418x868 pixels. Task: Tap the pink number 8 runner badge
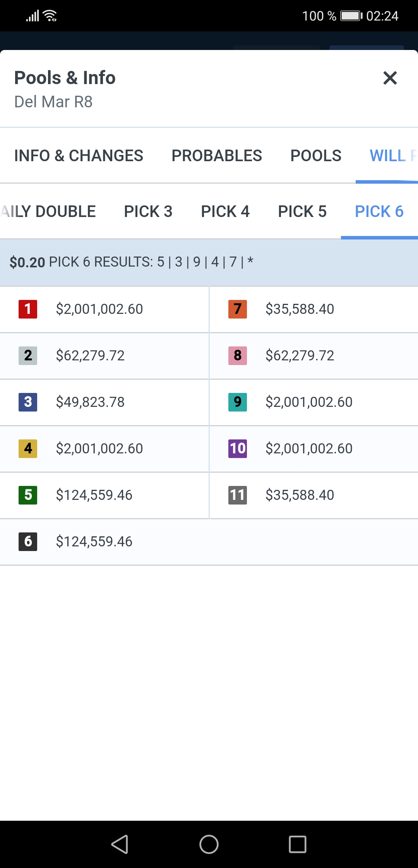coord(238,356)
